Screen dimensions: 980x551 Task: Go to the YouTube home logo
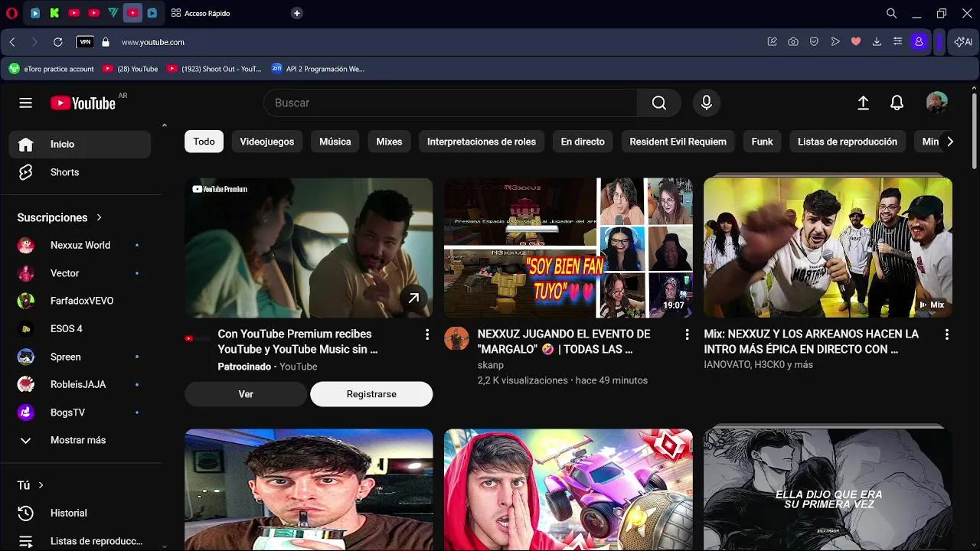pyautogui.click(x=83, y=103)
